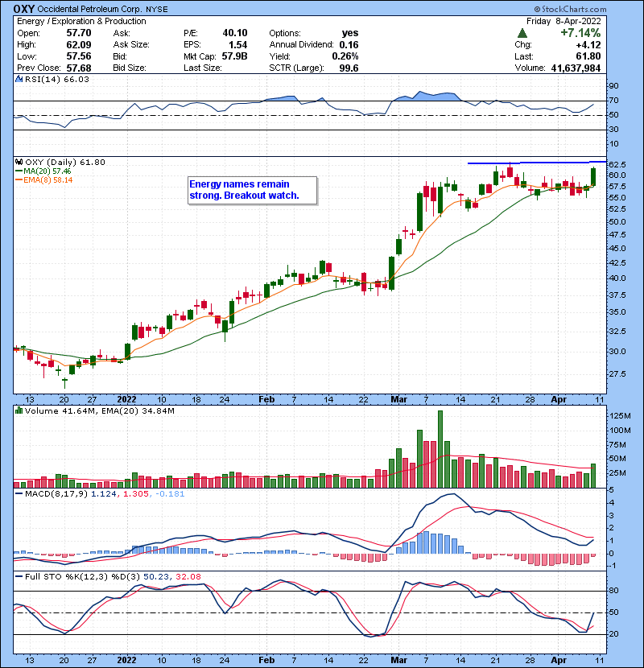Click the +7.14% percent change value
Screen dimensions: 644x668
(x=580, y=33)
